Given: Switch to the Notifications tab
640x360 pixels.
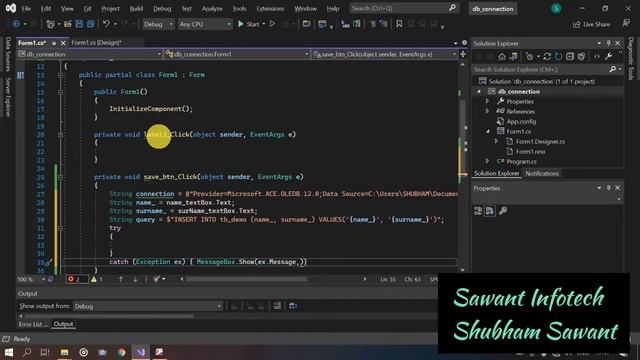Looking at the screenshot, I should click(542, 173).
